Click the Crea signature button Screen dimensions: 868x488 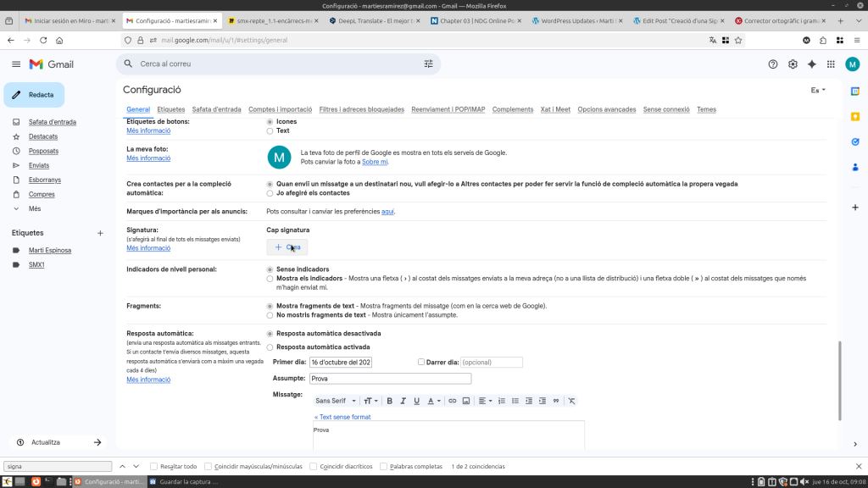tap(287, 247)
